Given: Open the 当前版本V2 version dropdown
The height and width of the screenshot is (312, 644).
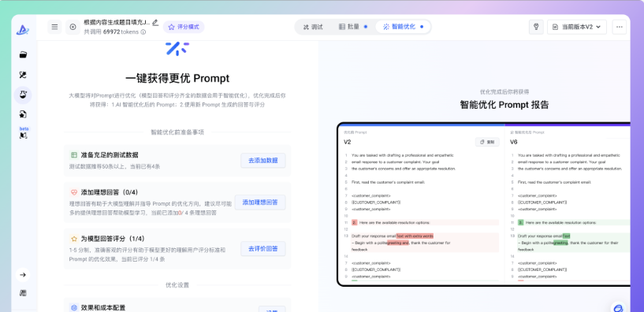Looking at the screenshot, I should (577, 27).
